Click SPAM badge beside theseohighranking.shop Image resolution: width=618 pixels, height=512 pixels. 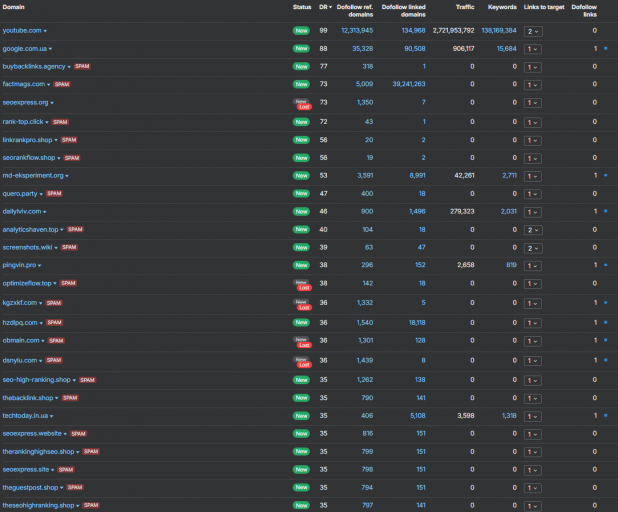[91, 505]
